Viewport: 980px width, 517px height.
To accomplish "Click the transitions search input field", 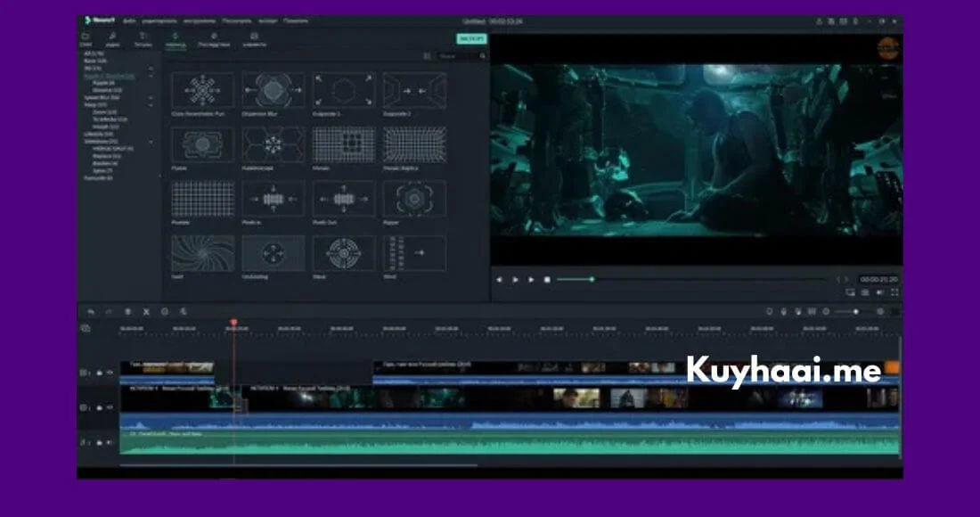I will point(458,56).
